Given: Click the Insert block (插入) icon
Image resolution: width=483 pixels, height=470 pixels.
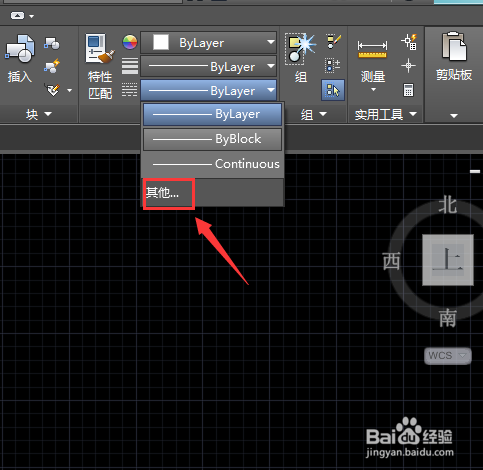Looking at the screenshot, I should (x=20, y=49).
